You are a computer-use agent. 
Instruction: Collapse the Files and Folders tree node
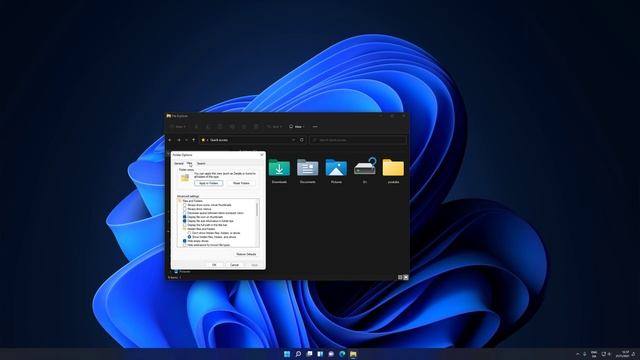point(180,201)
